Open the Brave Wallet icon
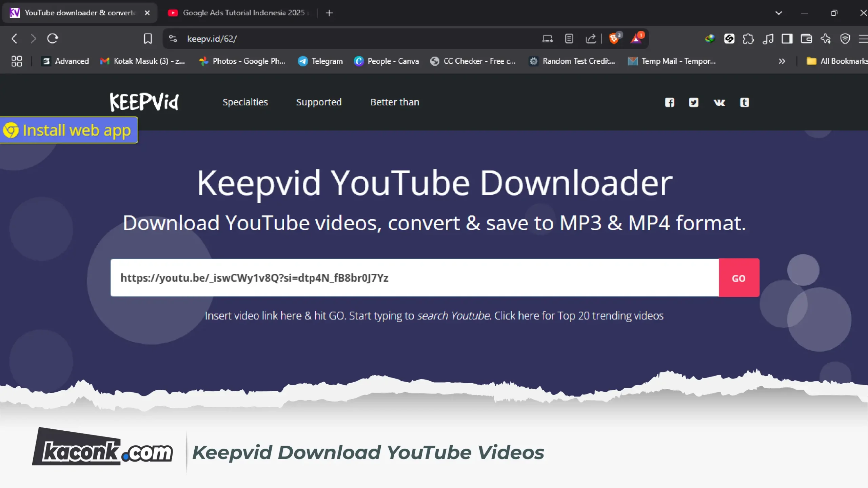This screenshot has height=488, width=868. 806,39
